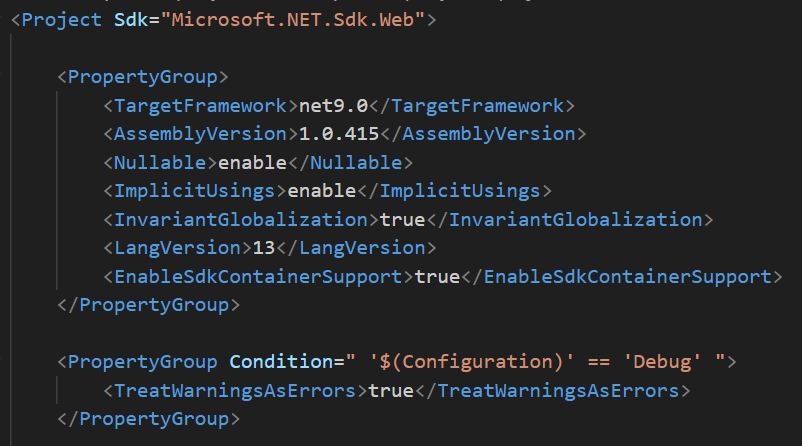This screenshot has width=802, height=446.
Task: Click the opening TargetFramework tag
Action: pyautogui.click(x=201, y=105)
